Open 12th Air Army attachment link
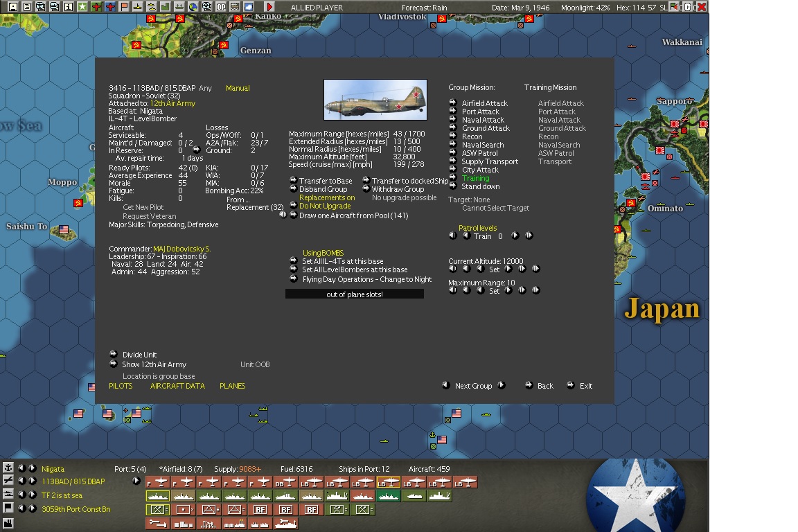The width and height of the screenshot is (798, 532). point(172,103)
